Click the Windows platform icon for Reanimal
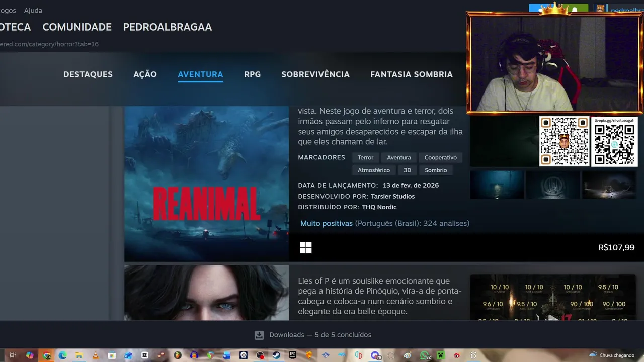This screenshot has width=644, height=362. tap(306, 247)
